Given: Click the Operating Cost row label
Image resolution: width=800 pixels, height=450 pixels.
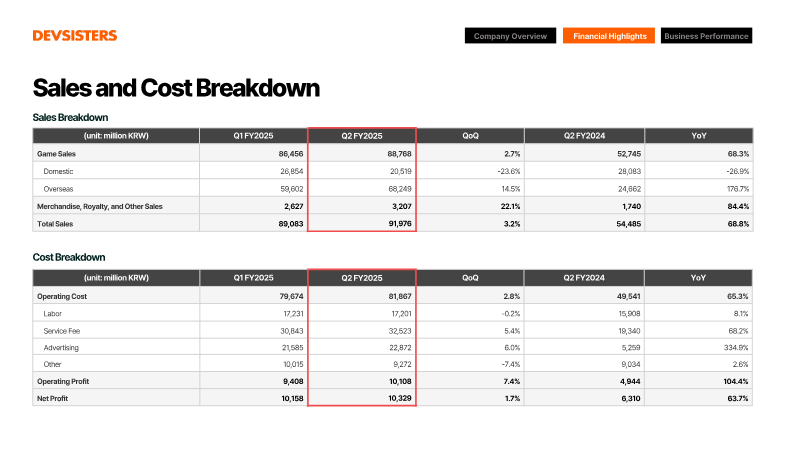Looking at the screenshot, I should pyautogui.click(x=62, y=296).
